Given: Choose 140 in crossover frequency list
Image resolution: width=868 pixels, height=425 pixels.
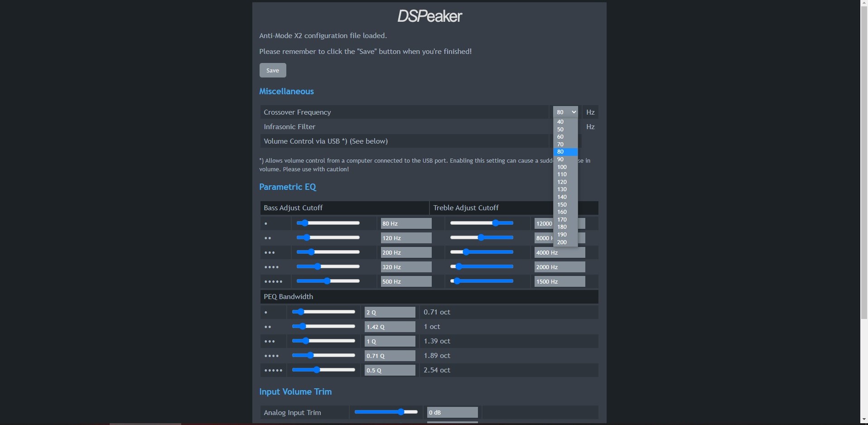Looking at the screenshot, I should pos(565,197).
